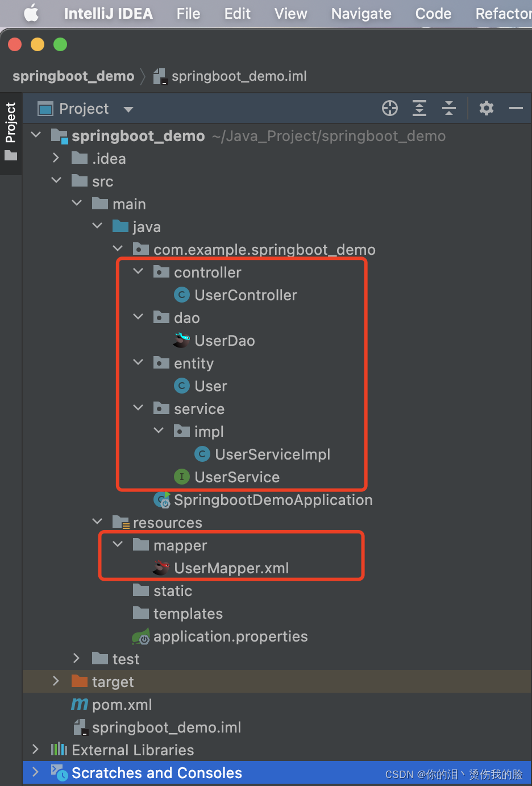The height and width of the screenshot is (786, 532).
Task: Select UserController in the tree
Action: [x=246, y=295]
